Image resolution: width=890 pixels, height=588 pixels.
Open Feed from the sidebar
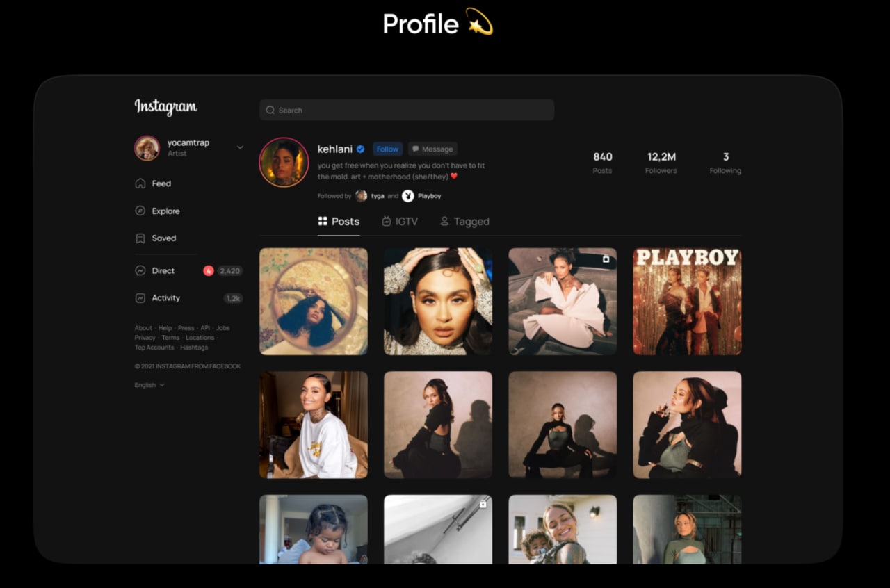161,183
